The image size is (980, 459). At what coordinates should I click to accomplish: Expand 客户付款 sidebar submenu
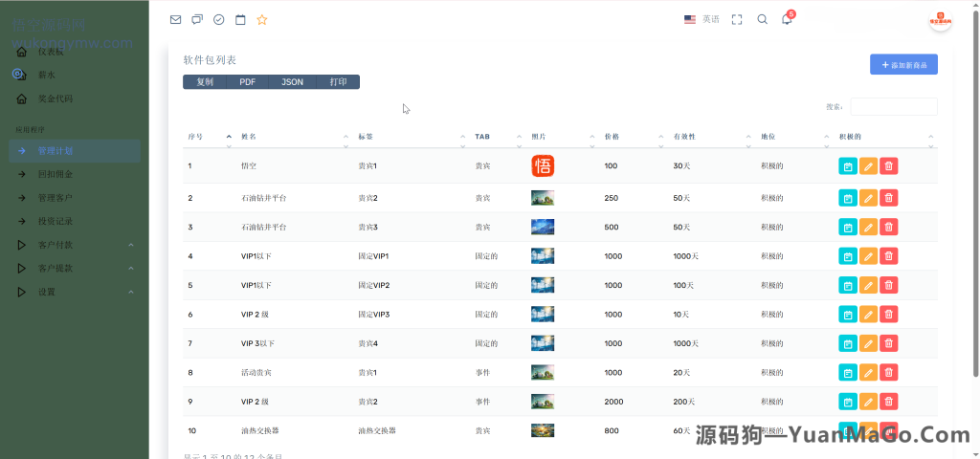(x=75, y=245)
